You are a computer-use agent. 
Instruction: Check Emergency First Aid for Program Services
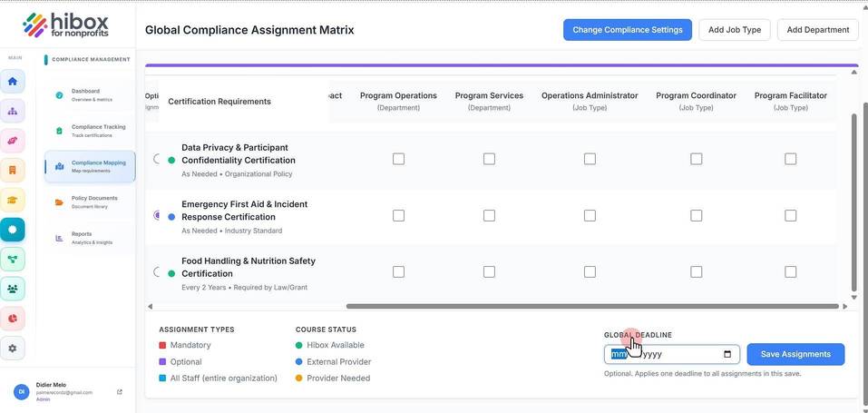pyautogui.click(x=490, y=215)
